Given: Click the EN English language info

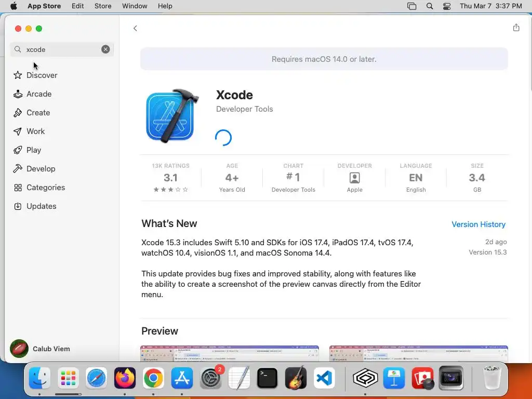Looking at the screenshot, I should point(416,178).
